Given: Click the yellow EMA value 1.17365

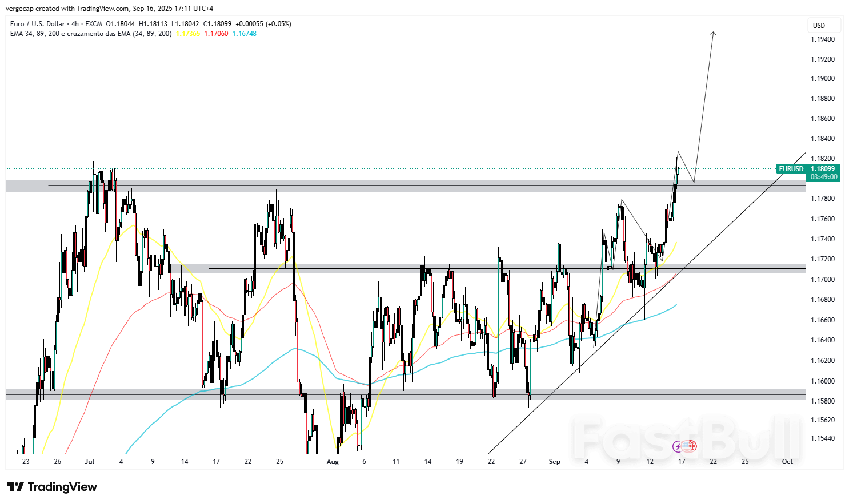Looking at the screenshot, I should (x=188, y=34).
